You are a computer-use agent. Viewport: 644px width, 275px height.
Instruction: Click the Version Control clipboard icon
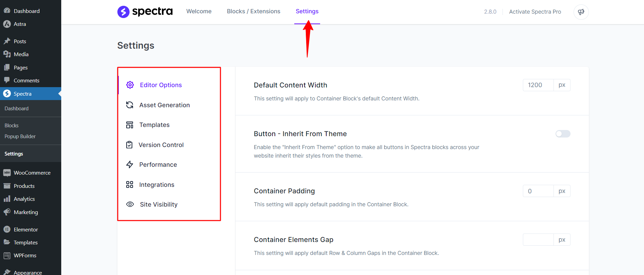[129, 145]
